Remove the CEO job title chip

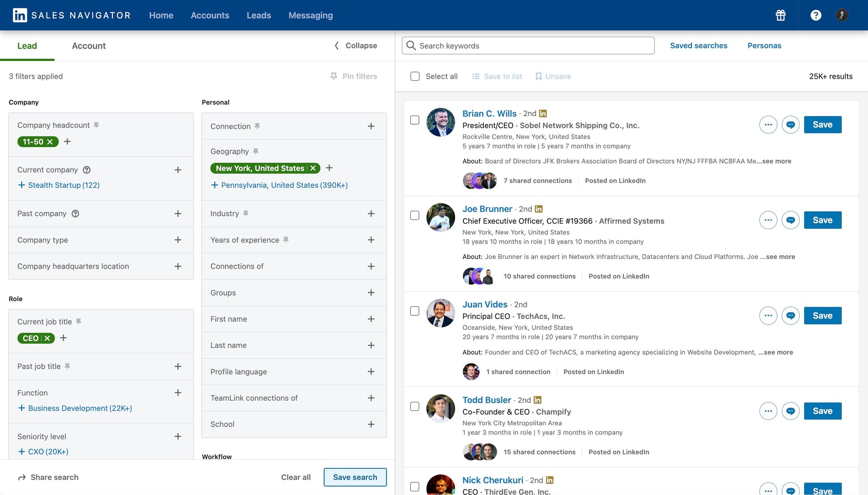tap(47, 338)
